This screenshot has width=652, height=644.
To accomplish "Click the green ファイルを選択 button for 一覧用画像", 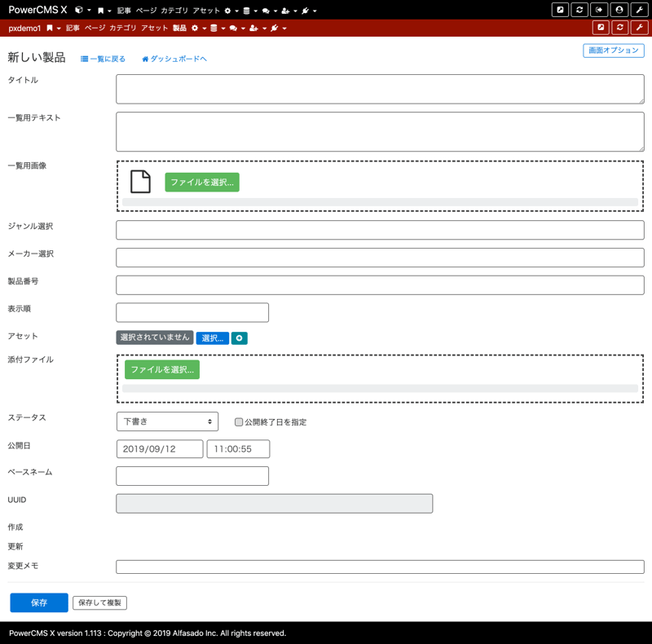I will 201,183.
